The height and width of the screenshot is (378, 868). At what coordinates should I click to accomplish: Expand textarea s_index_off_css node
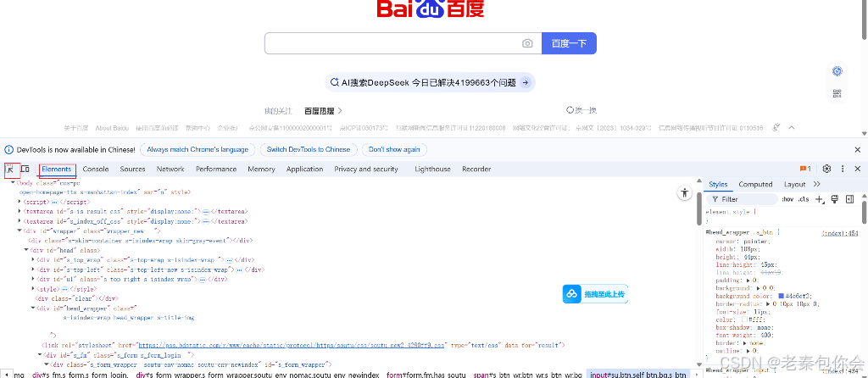[x=20, y=221]
